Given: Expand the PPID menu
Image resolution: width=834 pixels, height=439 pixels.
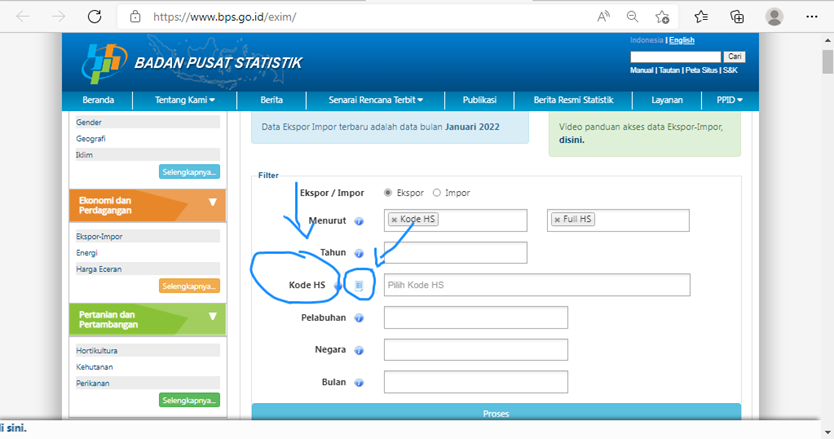Looking at the screenshot, I should click(729, 100).
